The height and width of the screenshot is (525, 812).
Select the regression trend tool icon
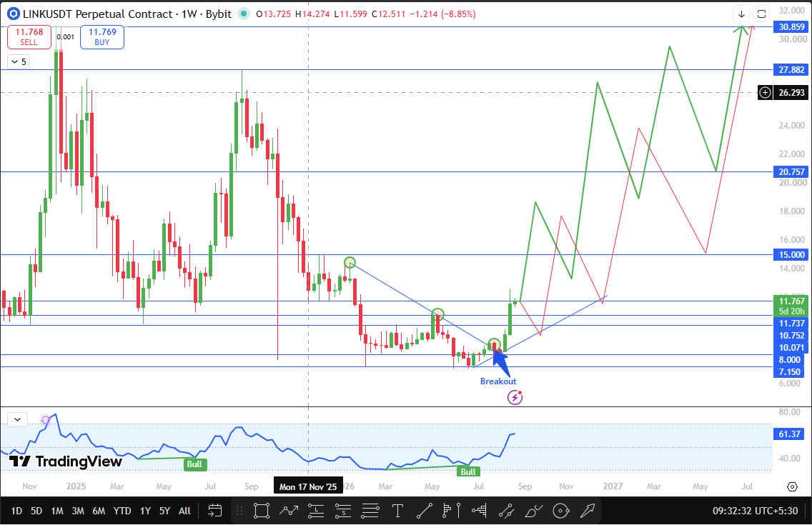coord(506,511)
